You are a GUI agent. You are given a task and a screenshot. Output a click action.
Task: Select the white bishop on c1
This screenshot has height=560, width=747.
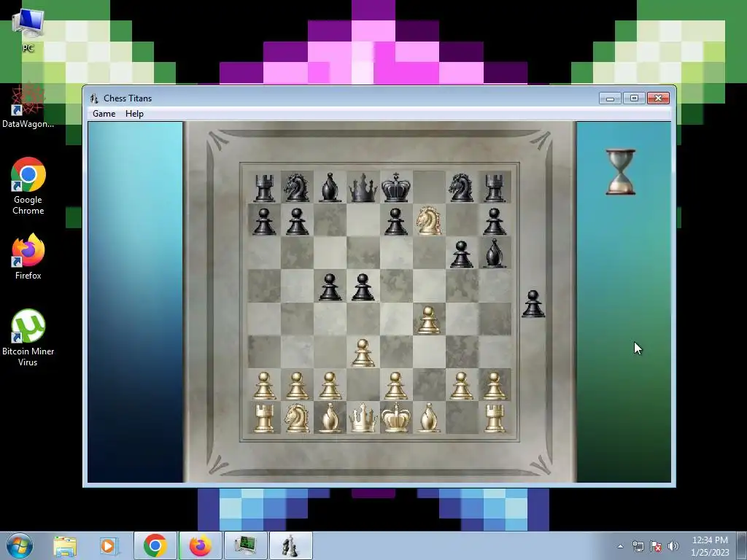tap(330, 418)
